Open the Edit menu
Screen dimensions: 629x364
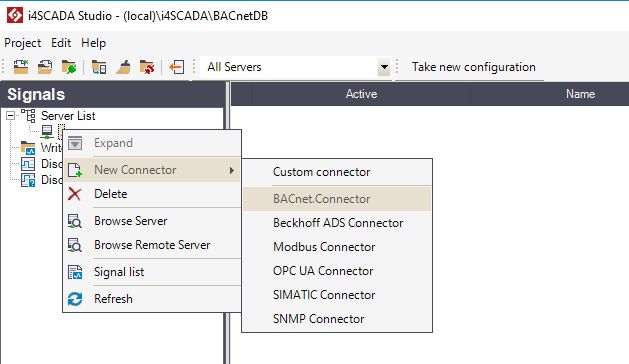coord(61,43)
